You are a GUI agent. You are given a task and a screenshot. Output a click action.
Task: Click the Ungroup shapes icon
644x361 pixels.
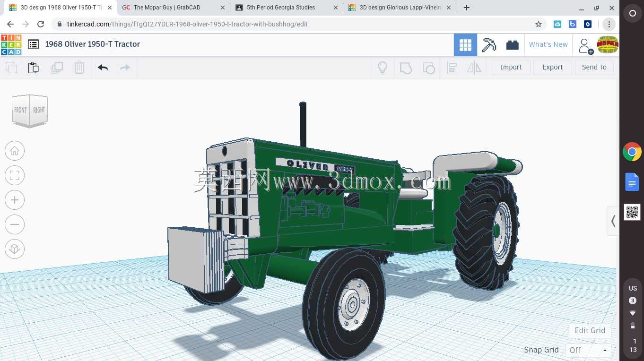tap(428, 68)
